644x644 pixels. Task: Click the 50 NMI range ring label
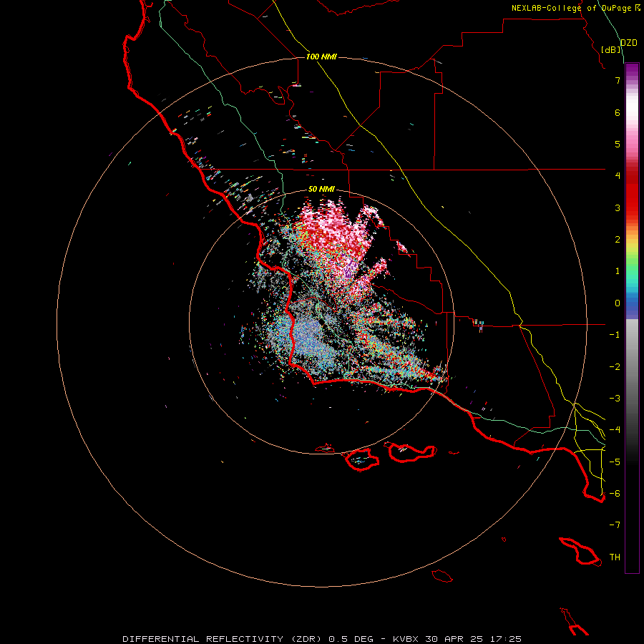tap(321, 189)
